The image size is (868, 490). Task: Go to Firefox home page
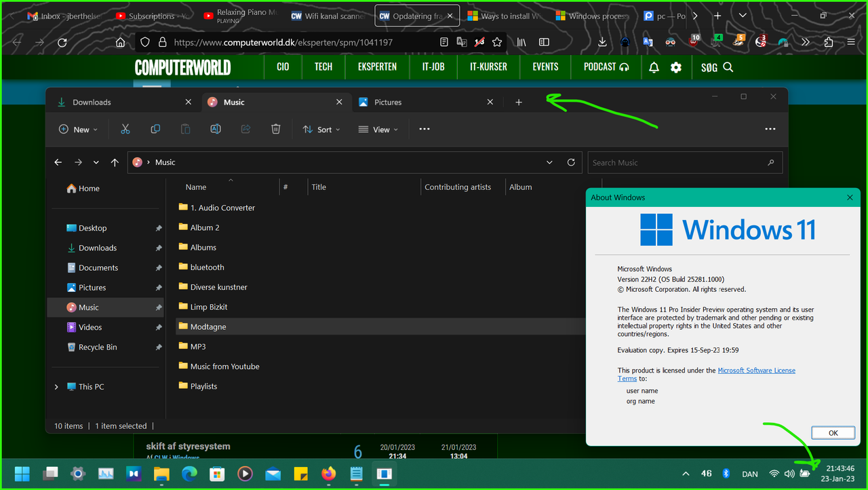120,42
